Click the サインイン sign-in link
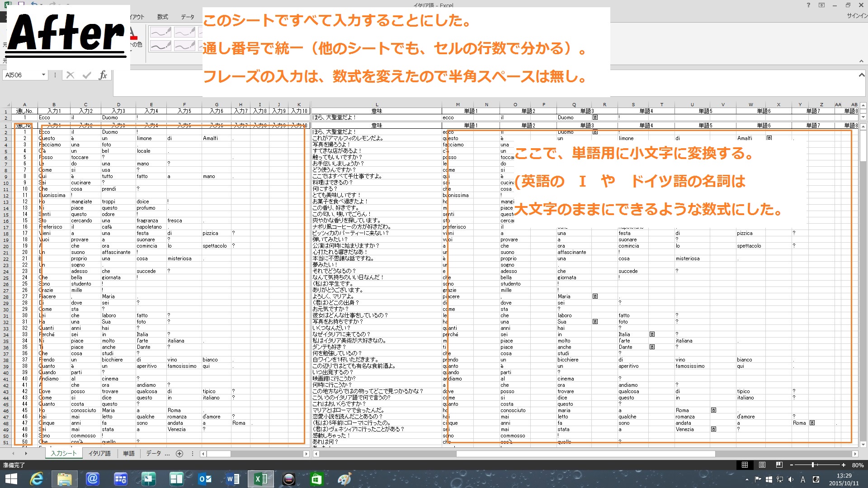The image size is (868, 488). pos(857,16)
